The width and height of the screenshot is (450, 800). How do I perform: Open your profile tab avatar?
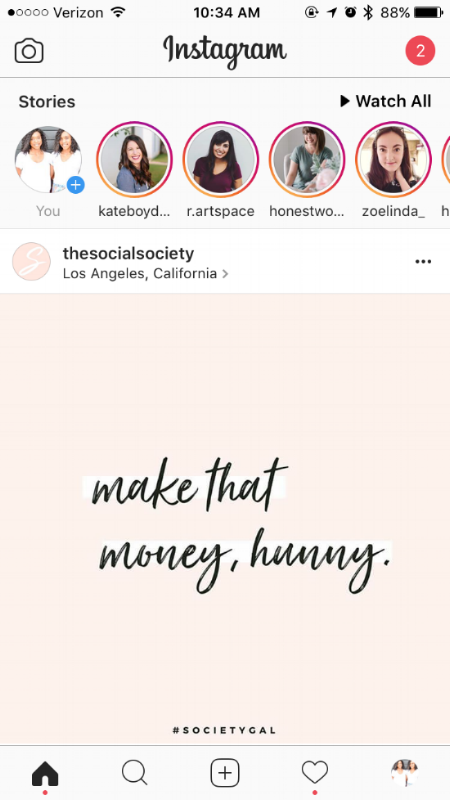tap(405, 772)
